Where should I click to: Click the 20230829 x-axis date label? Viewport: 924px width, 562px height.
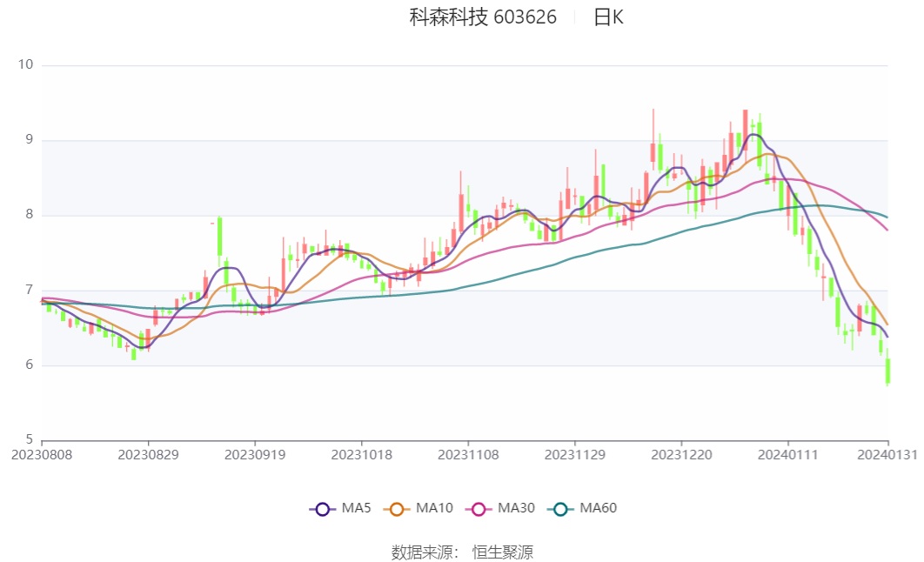[149, 455]
